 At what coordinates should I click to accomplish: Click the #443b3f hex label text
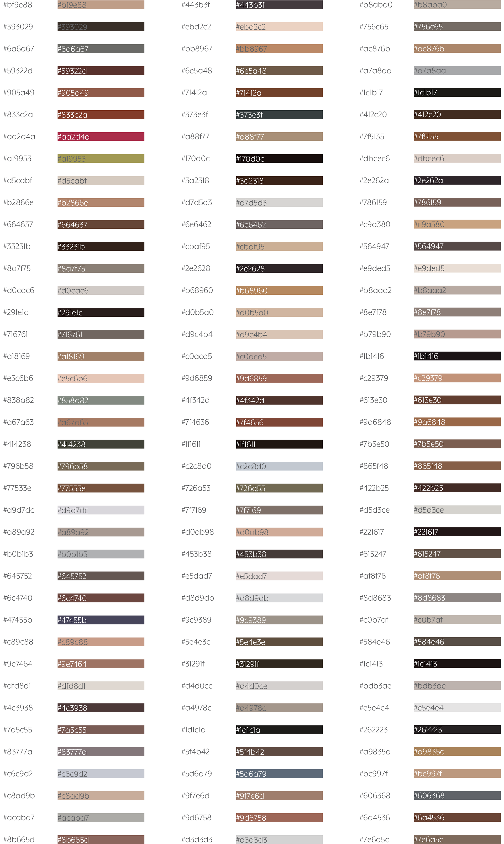196,5
